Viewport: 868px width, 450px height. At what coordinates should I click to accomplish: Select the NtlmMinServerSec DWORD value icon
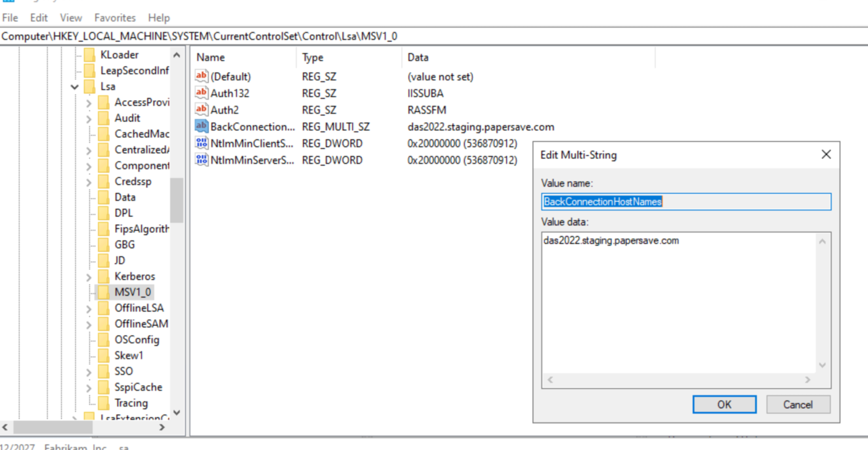[x=202, y=160]
